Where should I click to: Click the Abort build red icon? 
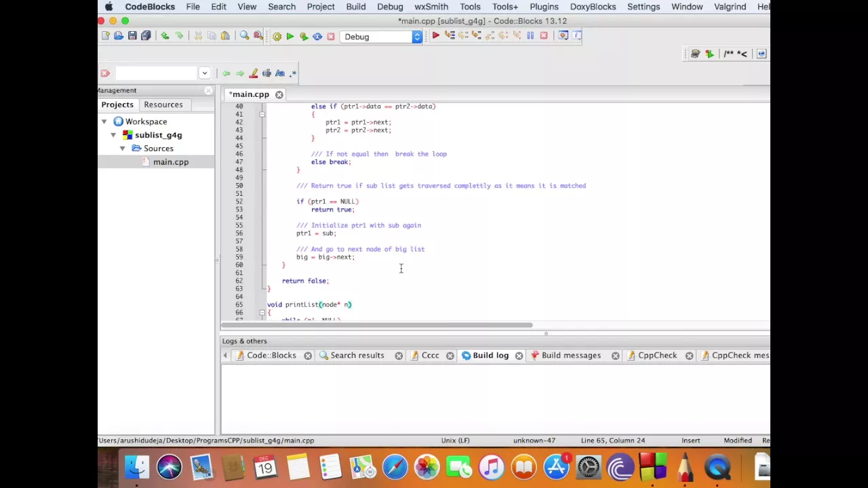pos(330,37)
